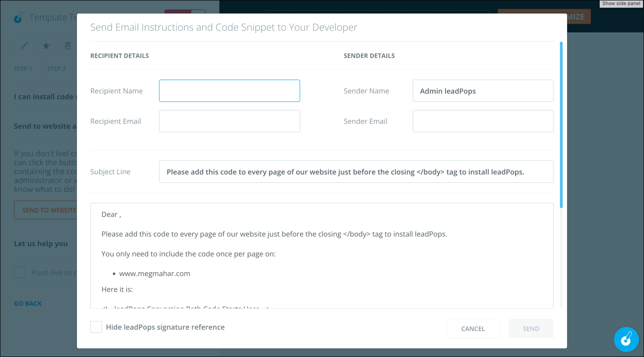Click the Send button
This screenshot has height=357, width=644.
[531, 328]
